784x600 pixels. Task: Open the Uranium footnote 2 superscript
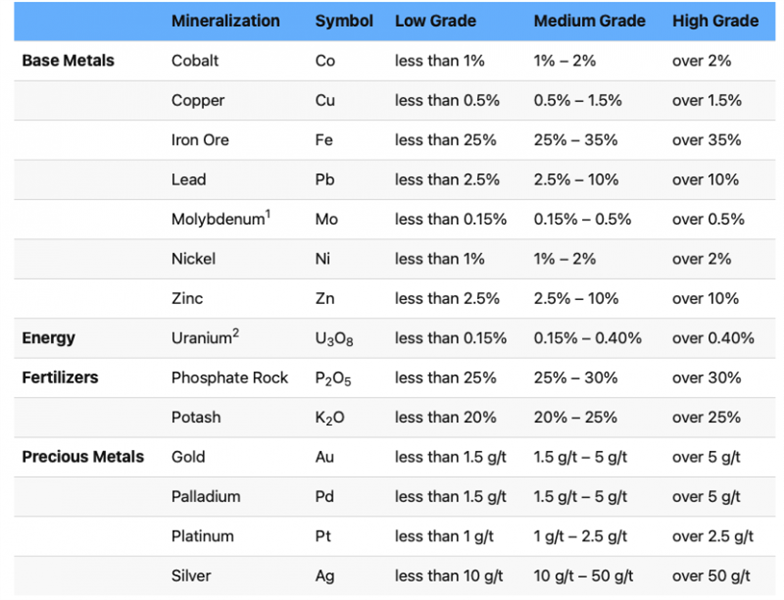tap(236, 333)
